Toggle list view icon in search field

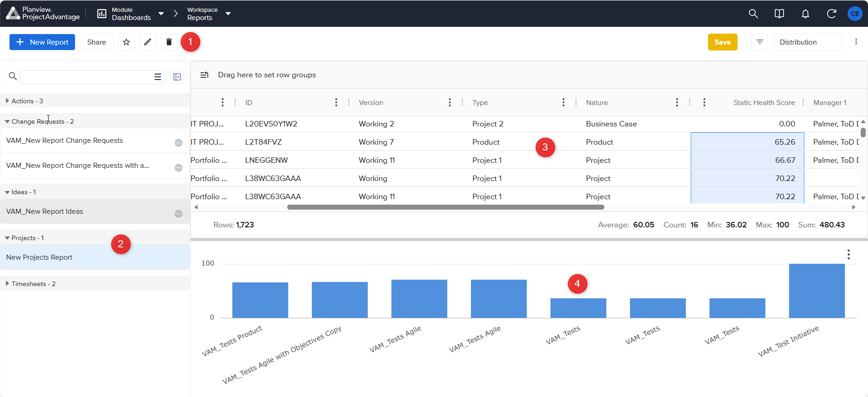pos(158,77)
